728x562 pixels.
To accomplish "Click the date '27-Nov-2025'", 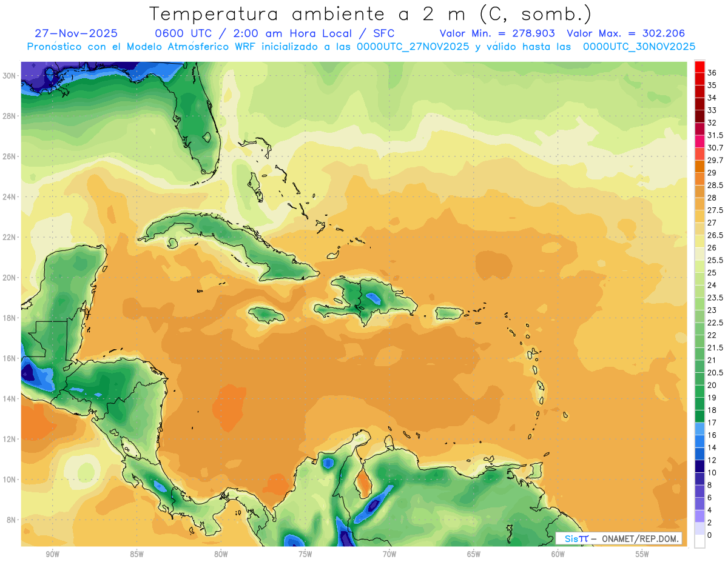I will click(x=76, y=33).
